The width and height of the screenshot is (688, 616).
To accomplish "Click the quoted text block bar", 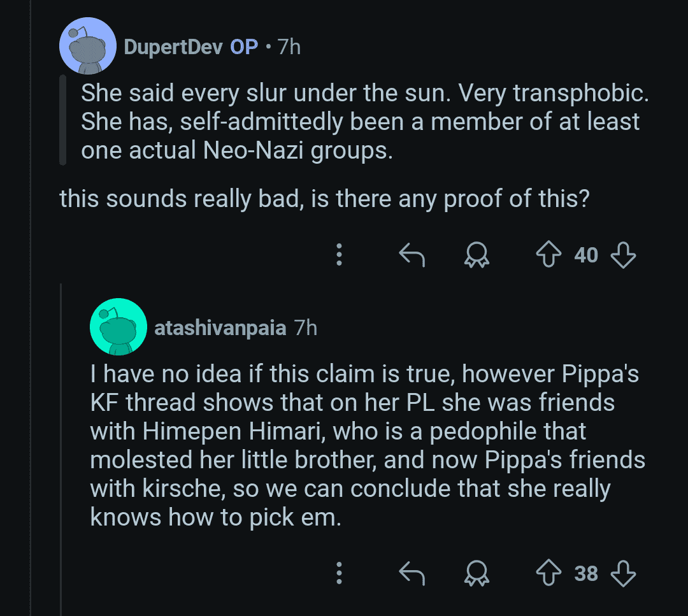I will [x=62, y=120].
